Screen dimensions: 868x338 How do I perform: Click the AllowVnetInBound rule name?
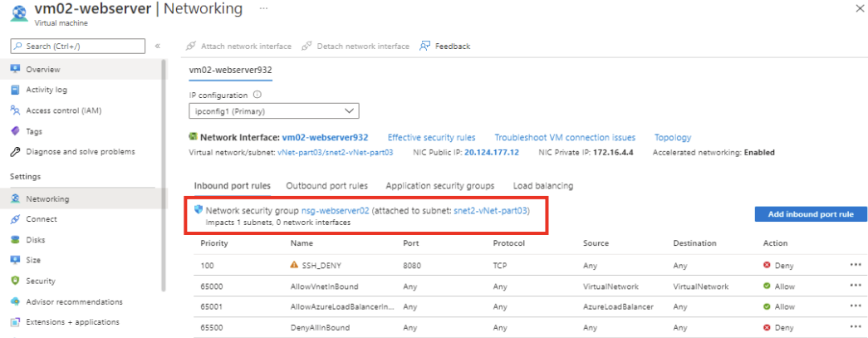point(324,287)
